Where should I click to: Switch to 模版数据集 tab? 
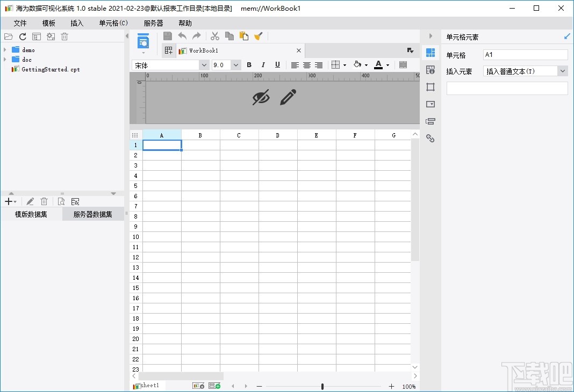tap(31, 214)
